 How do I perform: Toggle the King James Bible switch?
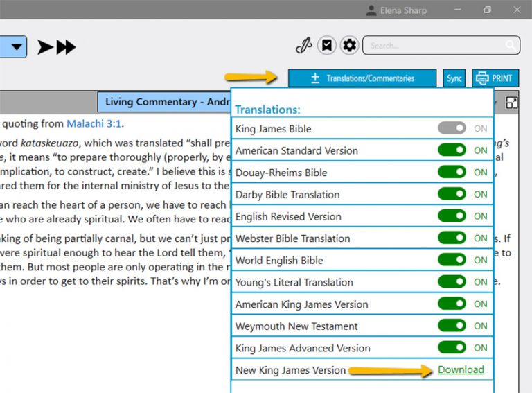click(452, 128)
